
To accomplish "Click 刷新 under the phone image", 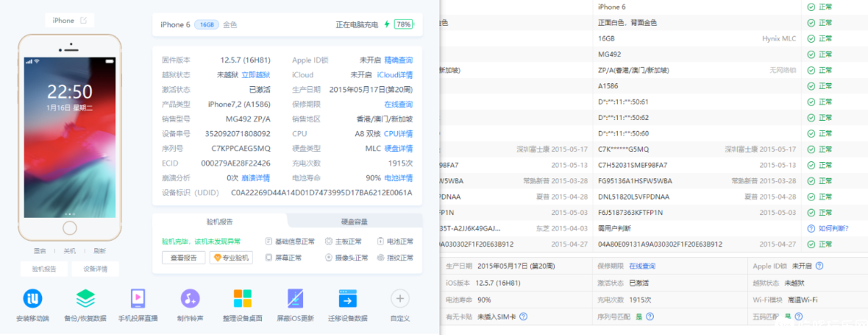I will tap(100, 250).
